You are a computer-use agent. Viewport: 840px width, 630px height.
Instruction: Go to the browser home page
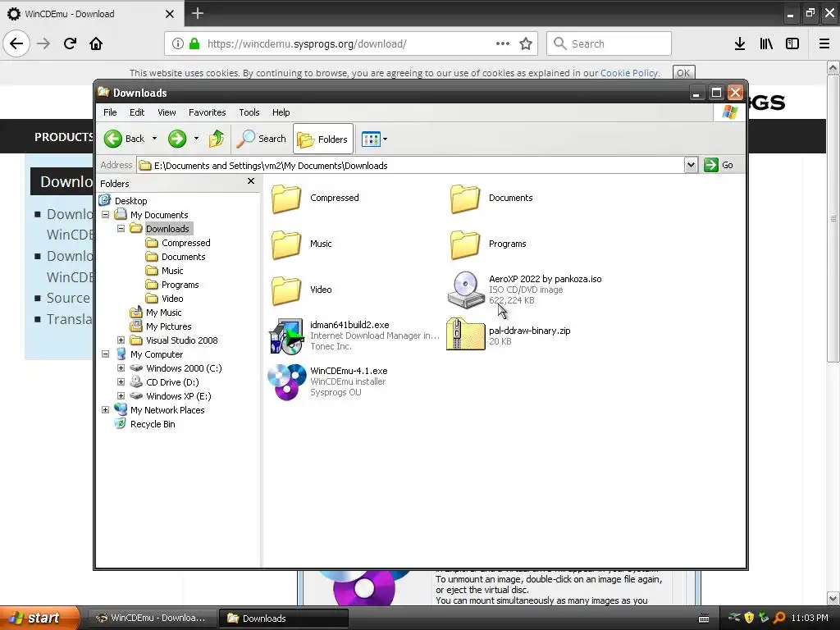[96, 43]
